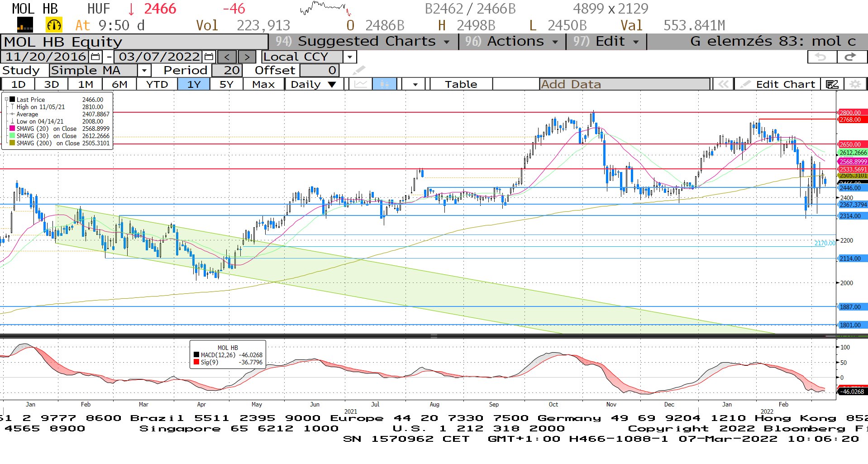Open the Local CCY currency dropdown
Image resolution: width=868 pixels, height=464 pixels.
[x=349, y=57]
